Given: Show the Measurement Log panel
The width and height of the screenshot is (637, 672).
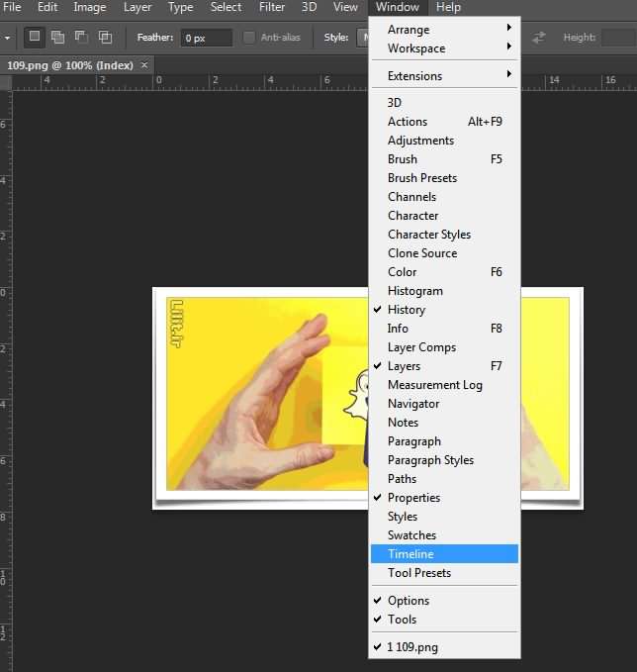Looking at the screenshot, I should tap(445, 385).
